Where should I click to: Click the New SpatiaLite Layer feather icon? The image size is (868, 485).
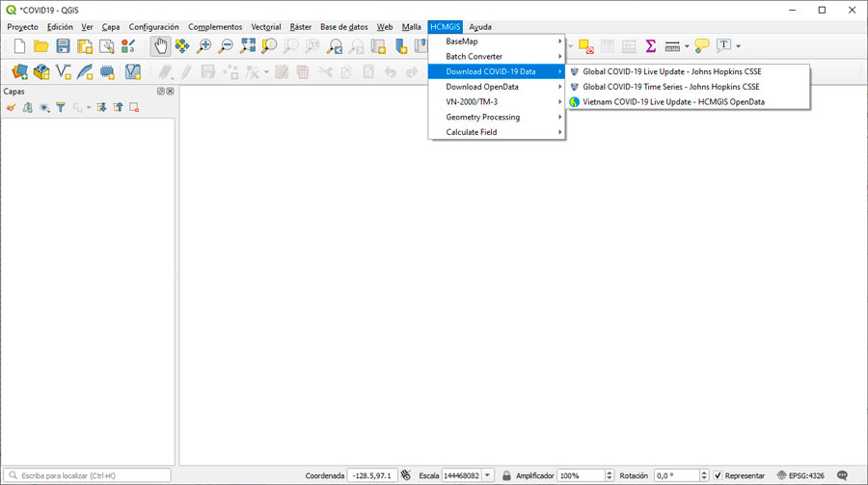85,71
